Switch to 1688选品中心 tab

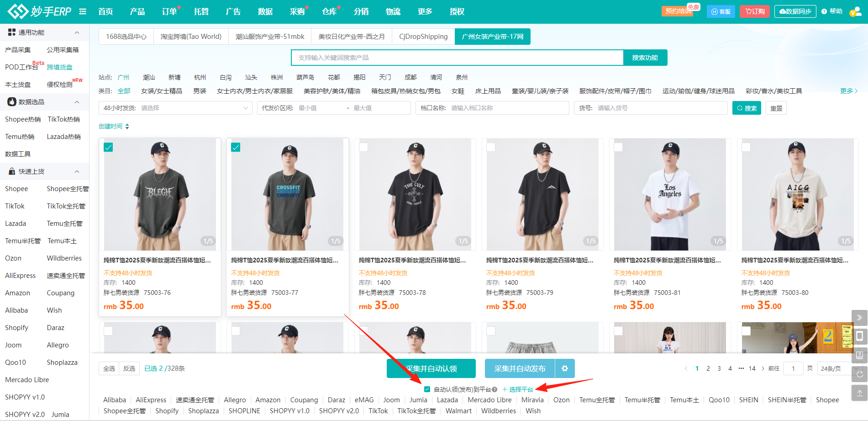tap(126, 37)
